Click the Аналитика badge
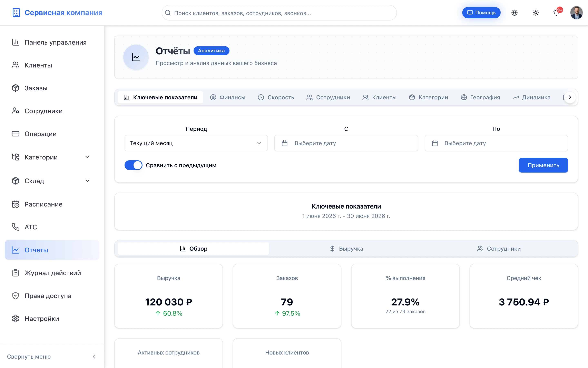The width and height of the screenshot is (588, 368). 211,51
